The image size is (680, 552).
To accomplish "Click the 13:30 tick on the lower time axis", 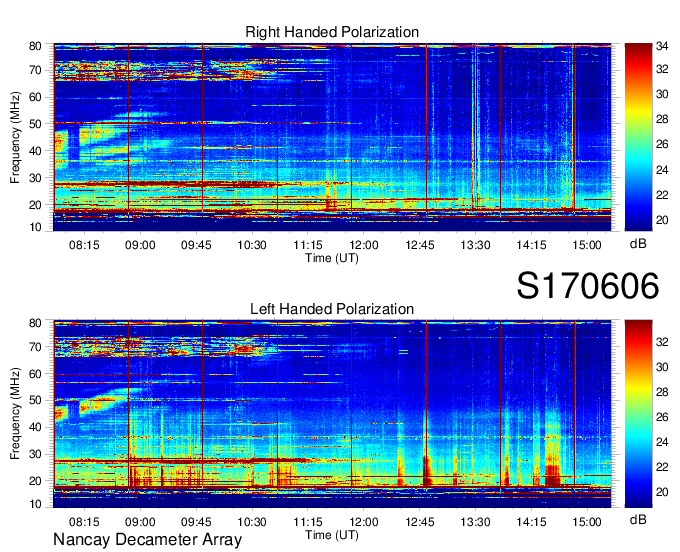I will pos(475,522).
